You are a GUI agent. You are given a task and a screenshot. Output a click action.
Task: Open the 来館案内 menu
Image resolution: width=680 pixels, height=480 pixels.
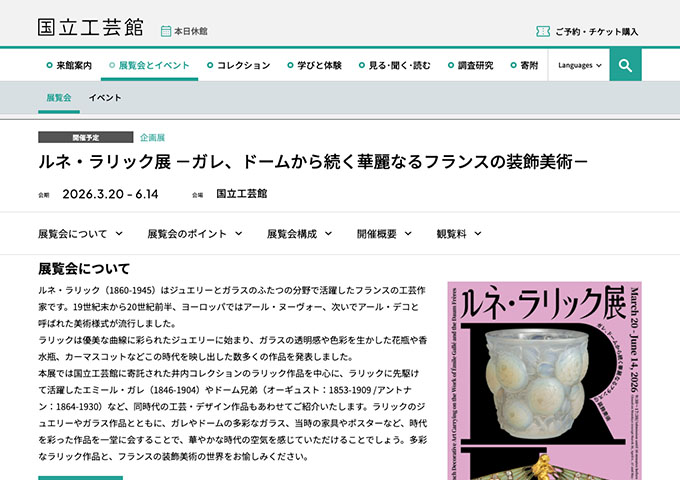coord(69,65)
